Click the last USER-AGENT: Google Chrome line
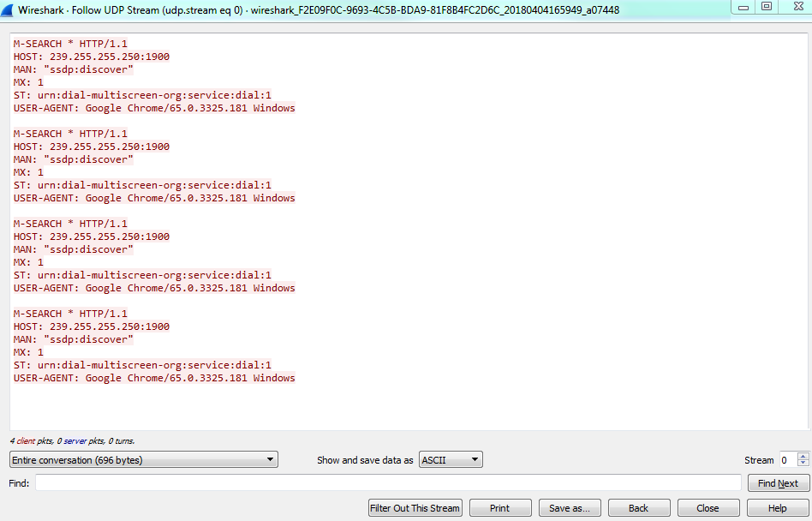Viewport: 812px width, 521px height. (154, 378)
